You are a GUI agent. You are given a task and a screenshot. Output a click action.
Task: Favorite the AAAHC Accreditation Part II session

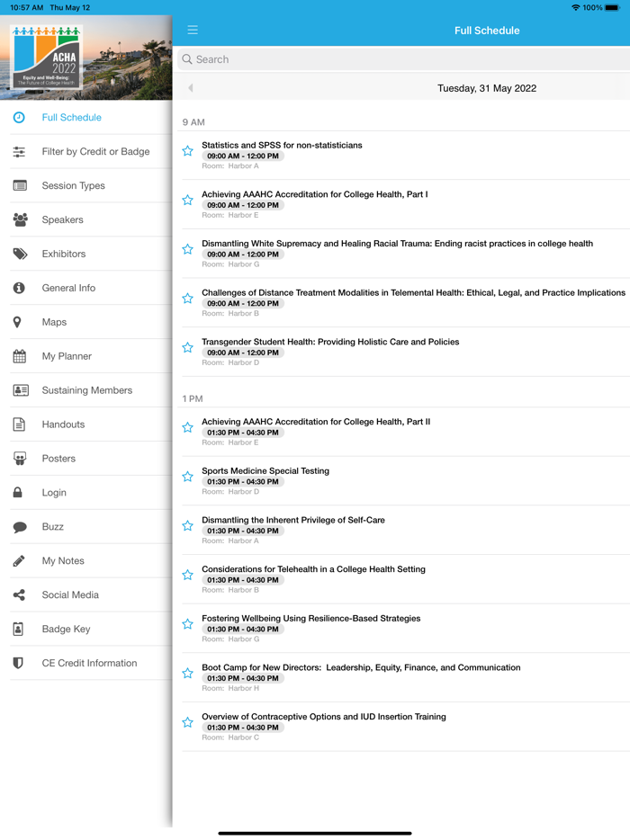[188, 427]
